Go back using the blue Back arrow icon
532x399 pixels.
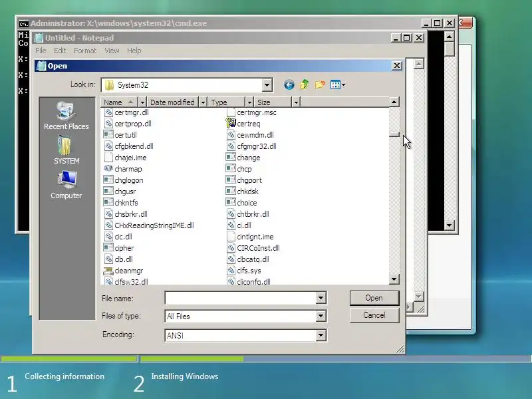click(289, 85)
